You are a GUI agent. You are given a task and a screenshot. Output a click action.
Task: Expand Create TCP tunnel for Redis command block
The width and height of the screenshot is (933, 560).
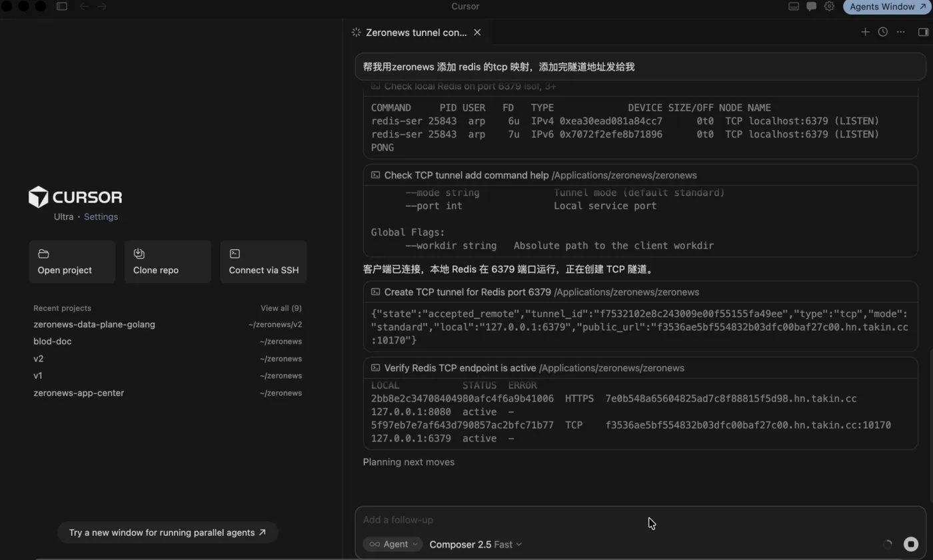640,292
